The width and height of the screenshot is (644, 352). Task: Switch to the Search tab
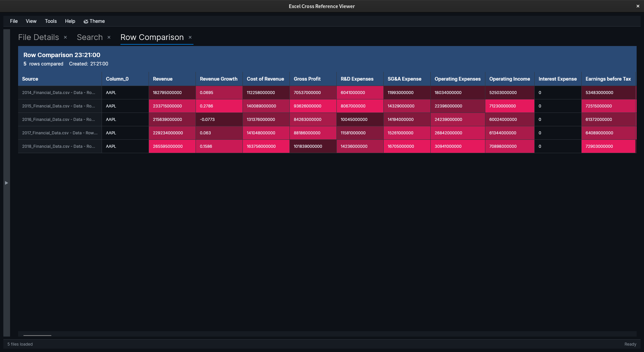(x=90, y=37)
